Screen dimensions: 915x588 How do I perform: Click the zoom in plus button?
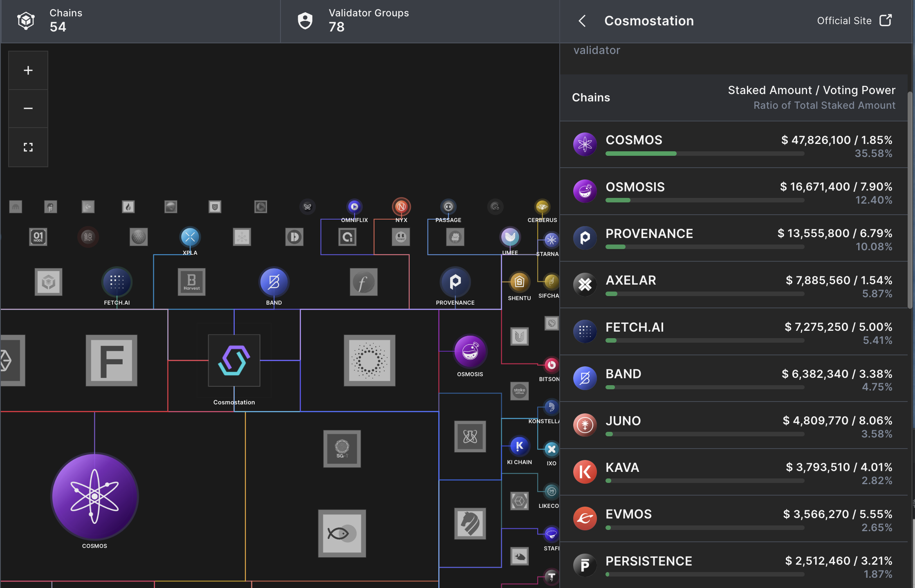click(x=28, y=70)
